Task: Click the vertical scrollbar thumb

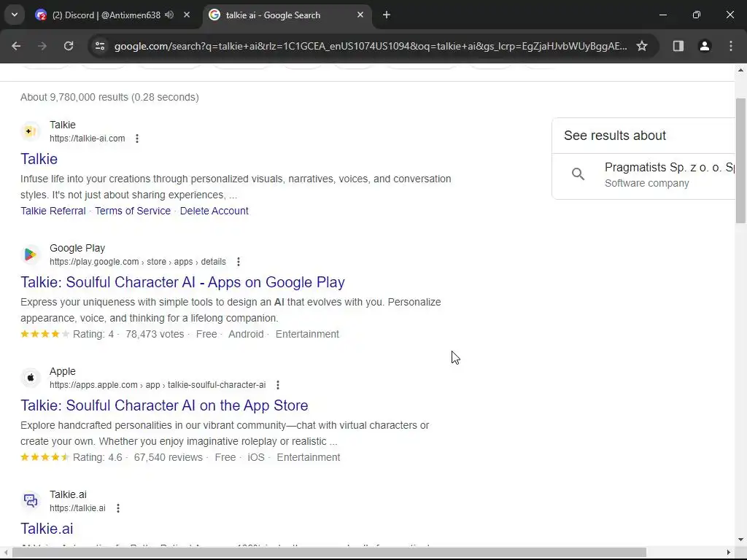Action: [740, 160]
